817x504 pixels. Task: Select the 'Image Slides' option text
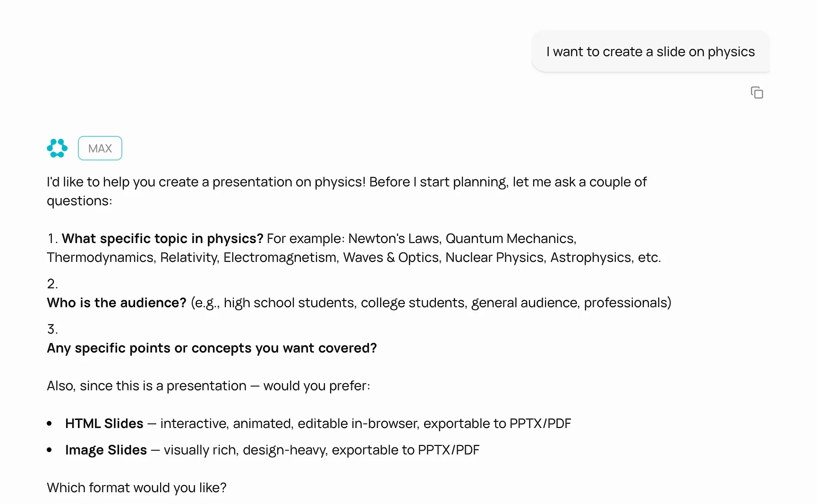106,450
